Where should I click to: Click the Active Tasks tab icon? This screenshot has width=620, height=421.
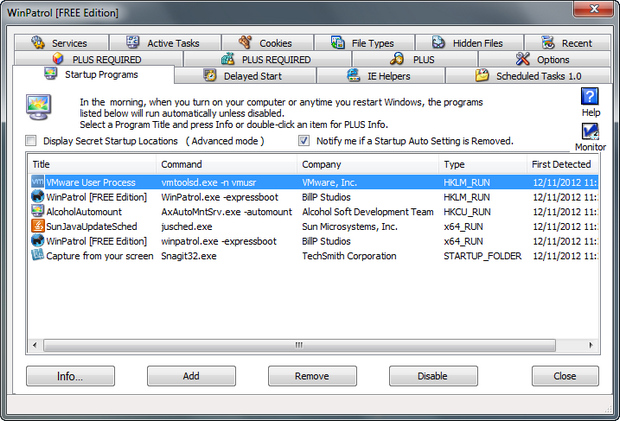click(x=133, y=42)
